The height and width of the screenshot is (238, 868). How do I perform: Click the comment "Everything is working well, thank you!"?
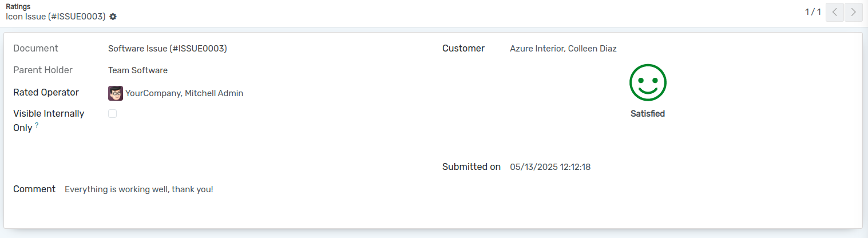(138, 189)
